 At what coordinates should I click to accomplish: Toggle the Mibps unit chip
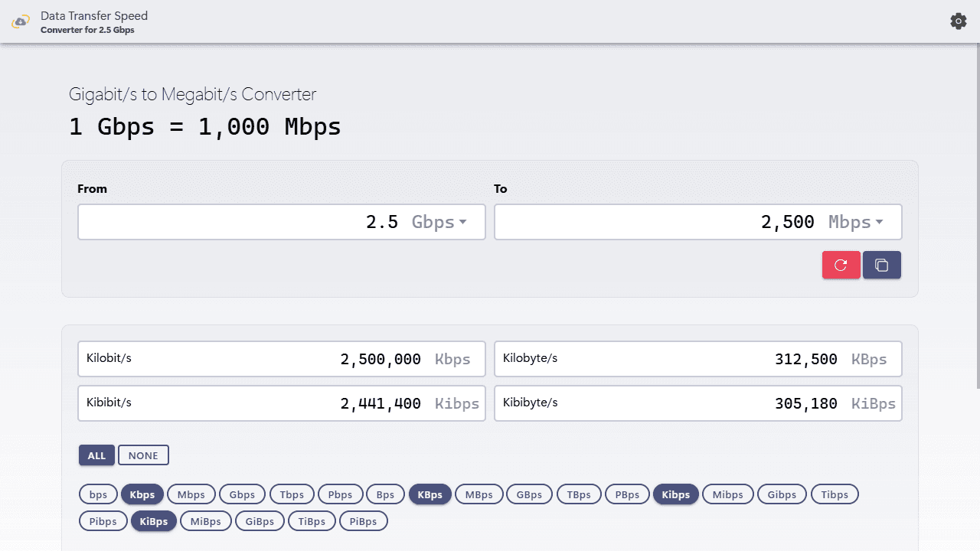coord(728,494)
